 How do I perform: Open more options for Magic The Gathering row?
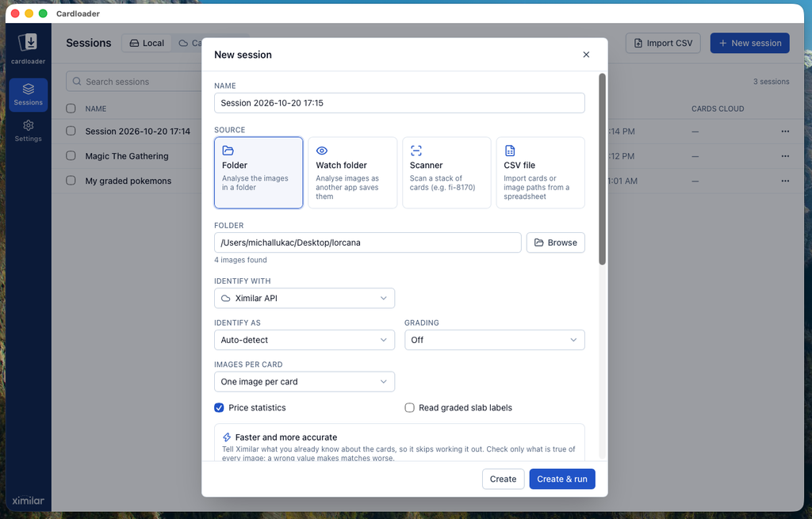[785, 156]
